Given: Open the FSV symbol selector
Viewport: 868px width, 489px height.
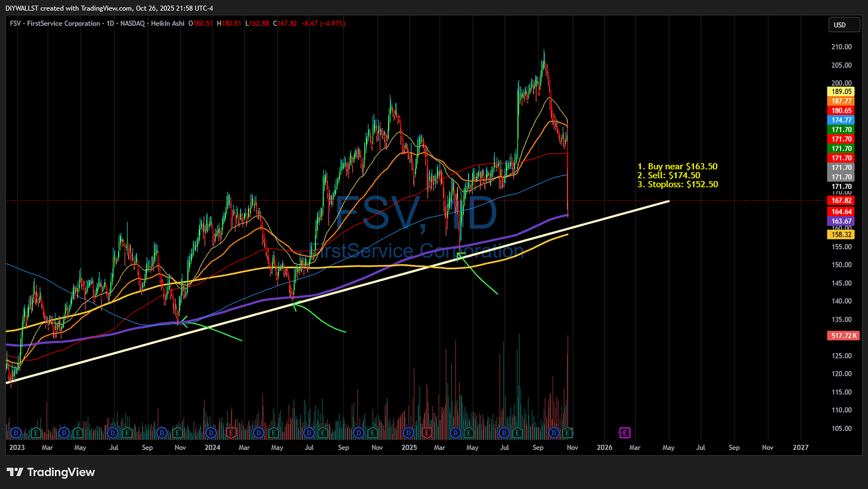Looking at the screenshot, I should (x=15, y=23).
